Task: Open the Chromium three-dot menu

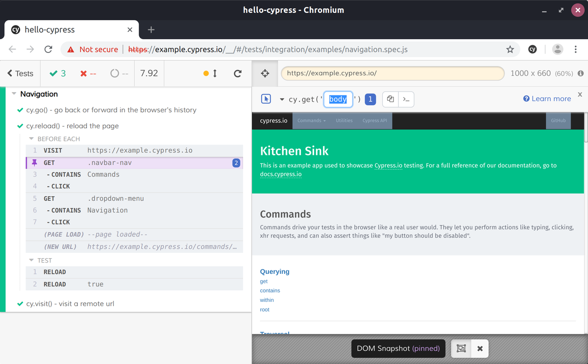Action: 575,49
